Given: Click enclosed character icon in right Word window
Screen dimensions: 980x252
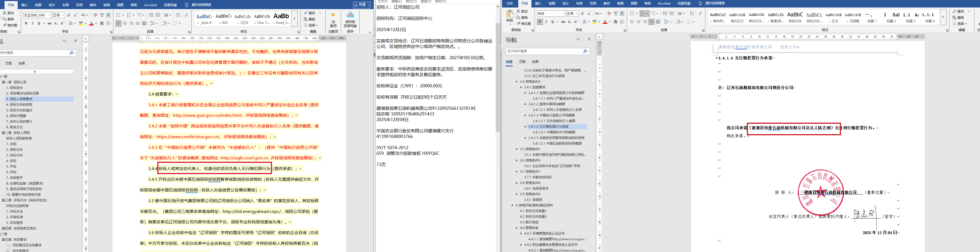Looking at the screenshot, I should coord(622,22).
